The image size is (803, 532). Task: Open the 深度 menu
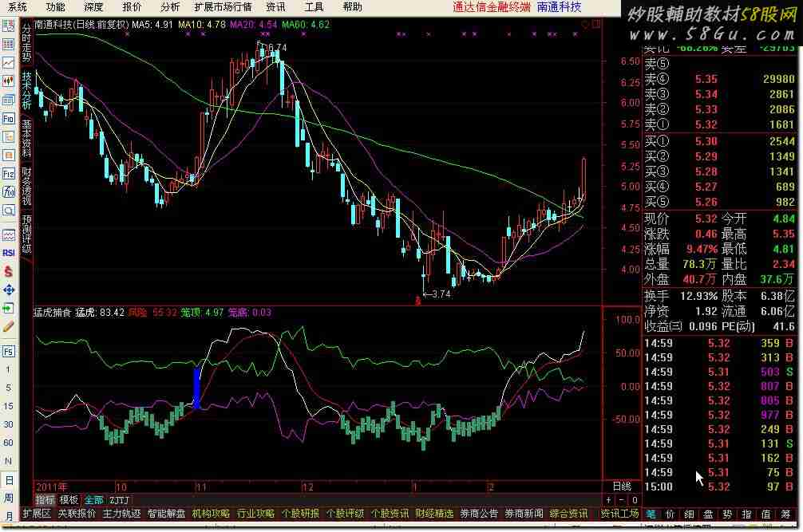(93, 7)
